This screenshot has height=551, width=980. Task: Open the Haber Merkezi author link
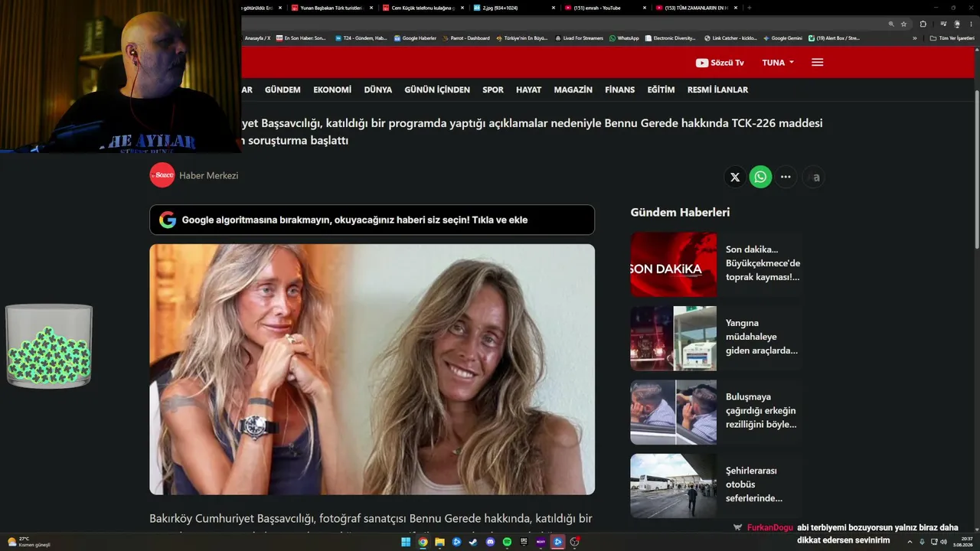[x=209, y=175]
